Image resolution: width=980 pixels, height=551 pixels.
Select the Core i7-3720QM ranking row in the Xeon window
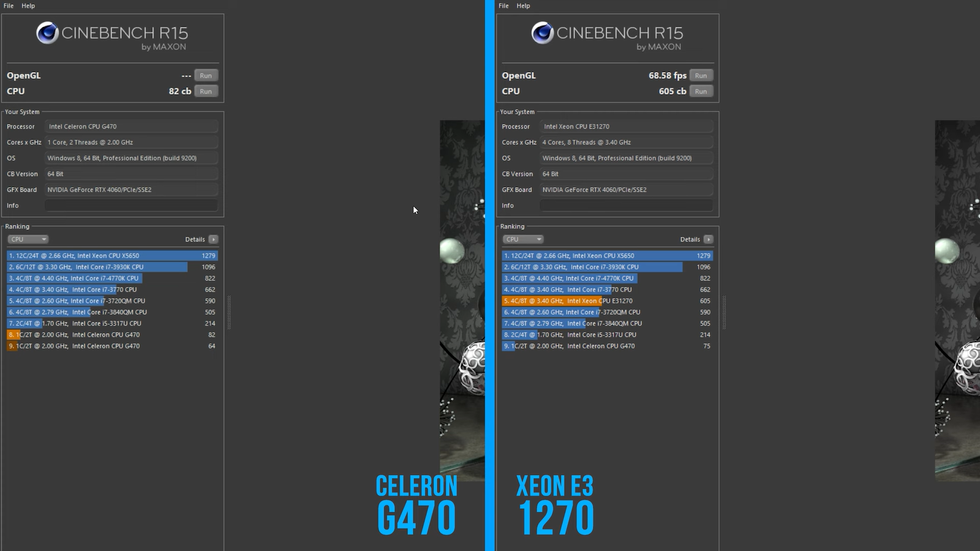607,312
